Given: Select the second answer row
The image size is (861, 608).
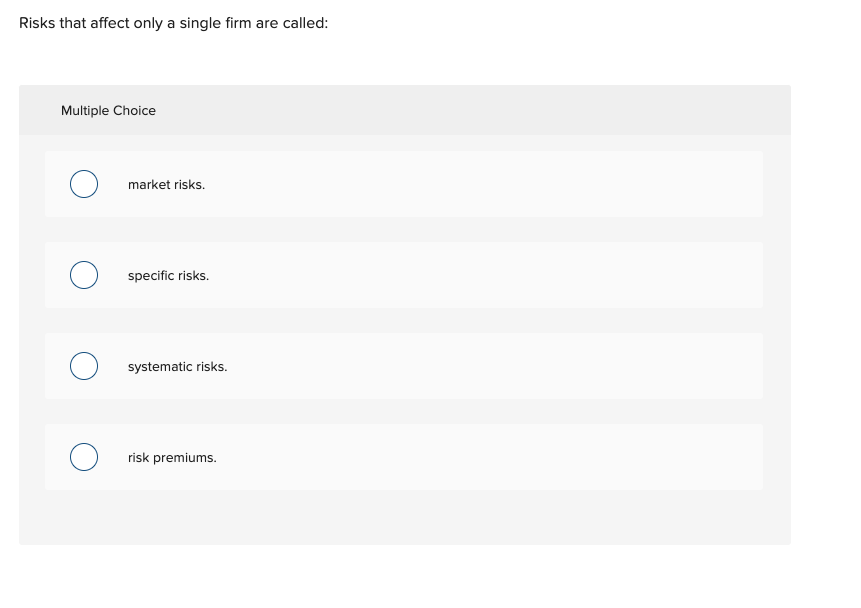Looking at the screenshot, I should tap(404, 275).
